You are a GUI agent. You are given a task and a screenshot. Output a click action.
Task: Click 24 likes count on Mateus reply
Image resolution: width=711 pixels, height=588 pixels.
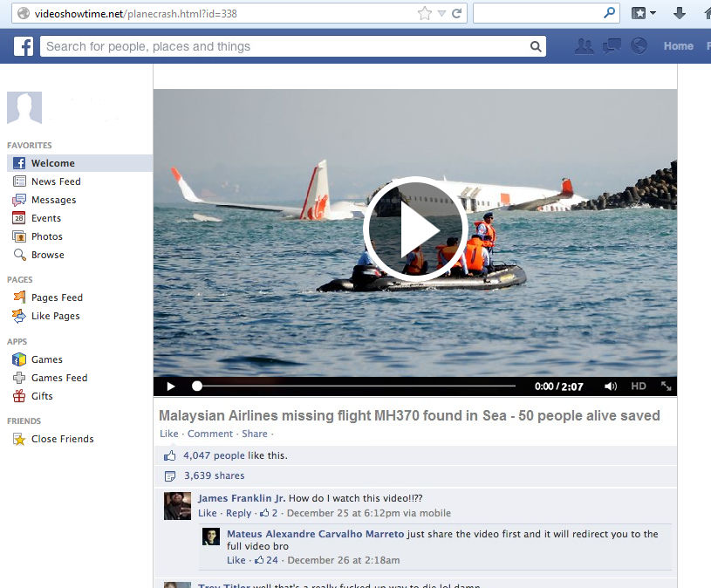coord(267,560)
